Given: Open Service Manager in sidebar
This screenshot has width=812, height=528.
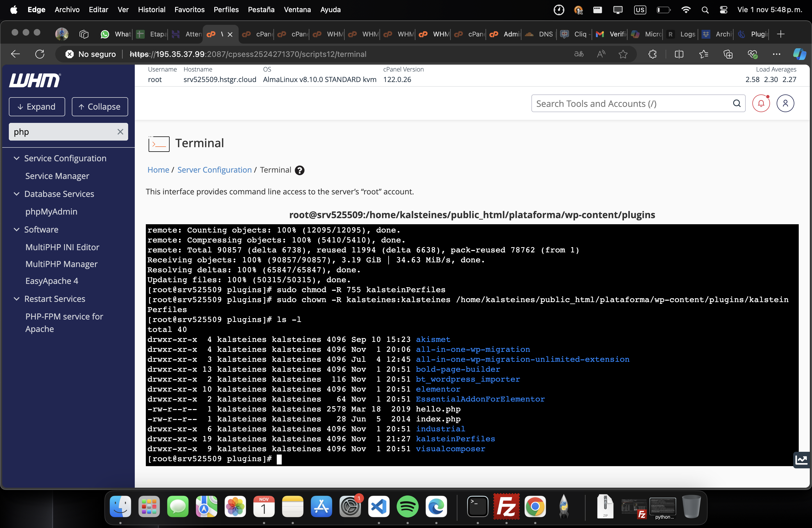Looking at the screenshot, I should pyautogui.click(x=57, y=176).
